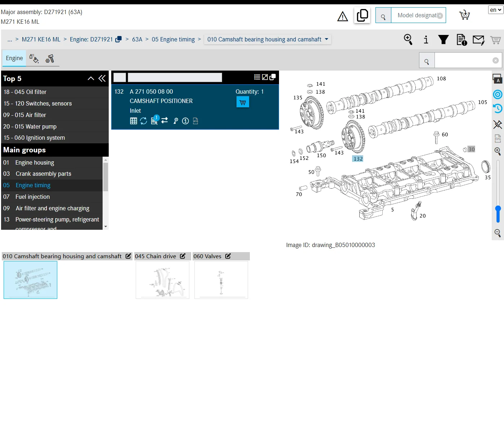This screenshot has height=439, width=504.
Task: Click the document with exclamation icon
Action: [462, 40]
